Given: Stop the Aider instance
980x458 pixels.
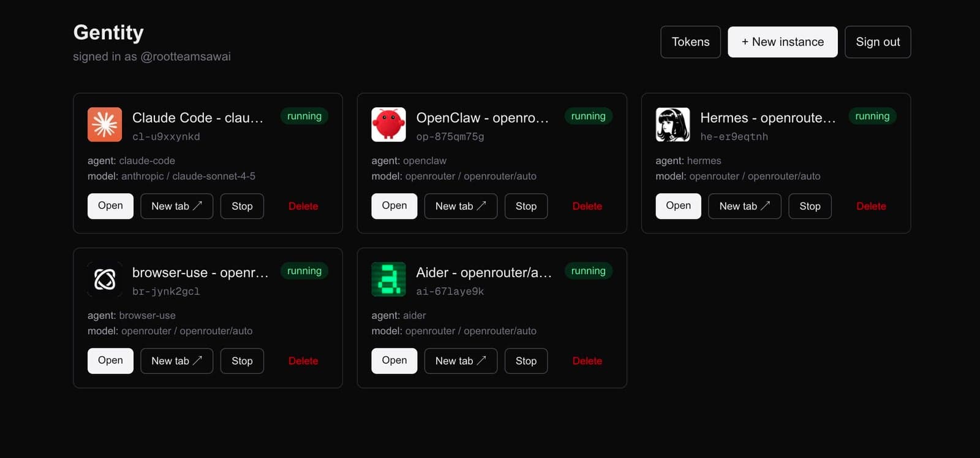Looking at the screenshot, I should [526, 361].
